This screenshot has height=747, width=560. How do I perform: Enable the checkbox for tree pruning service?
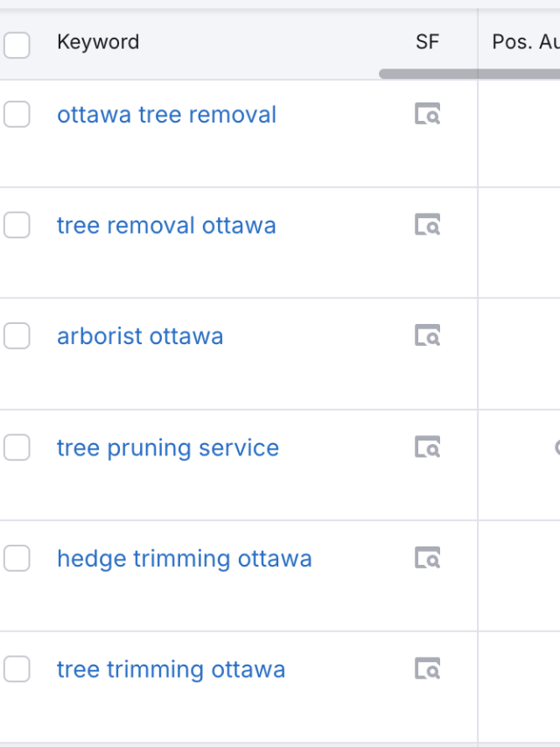click(17, 447)
